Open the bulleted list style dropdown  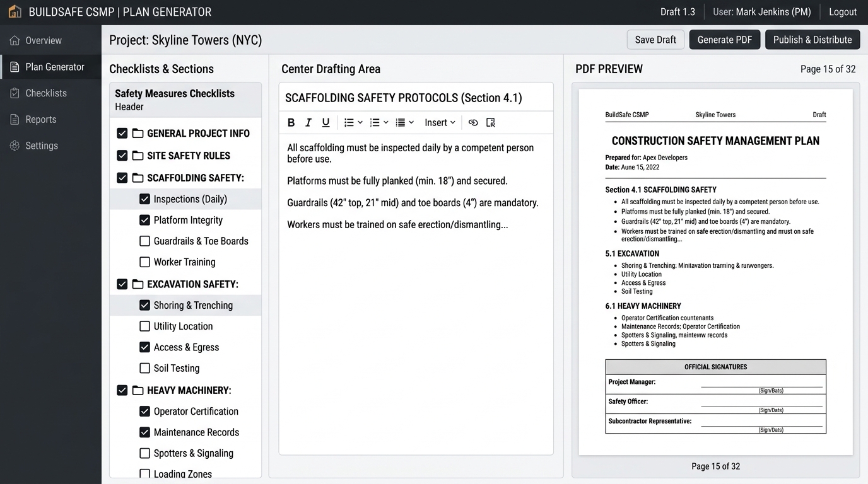[x=353, y=123]
